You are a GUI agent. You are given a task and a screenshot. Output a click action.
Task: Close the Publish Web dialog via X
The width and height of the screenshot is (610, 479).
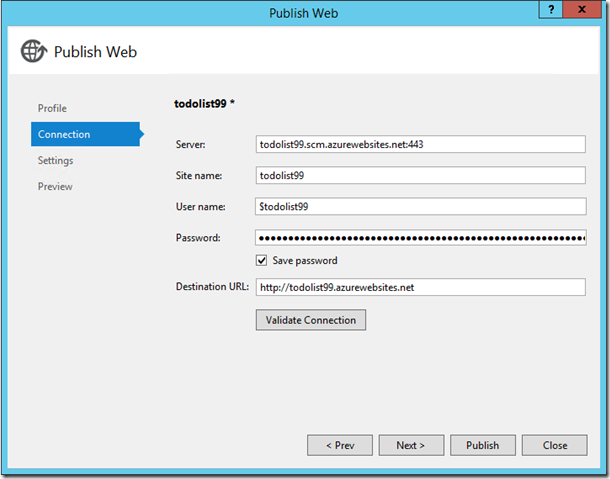click(582, 9)
